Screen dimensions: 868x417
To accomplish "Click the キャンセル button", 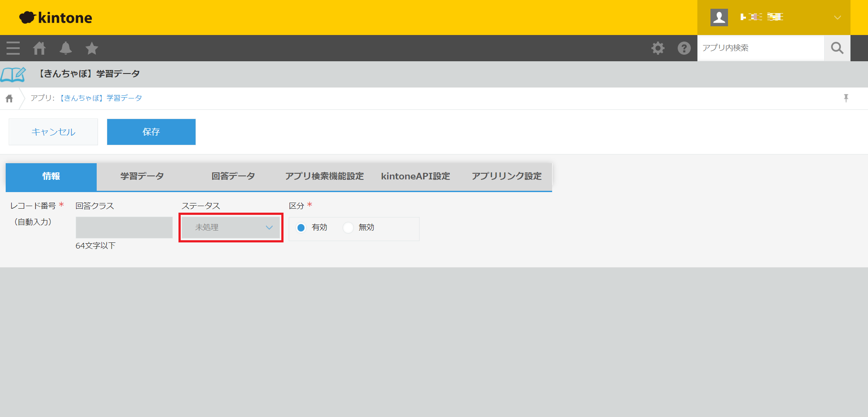I will (x=53, y=132).
